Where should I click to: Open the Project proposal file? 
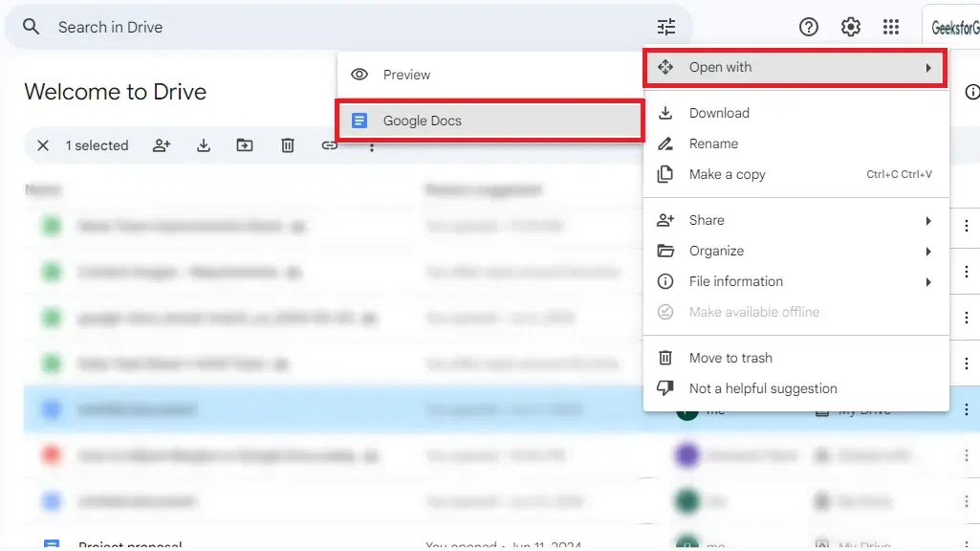(x=130, y=545)
